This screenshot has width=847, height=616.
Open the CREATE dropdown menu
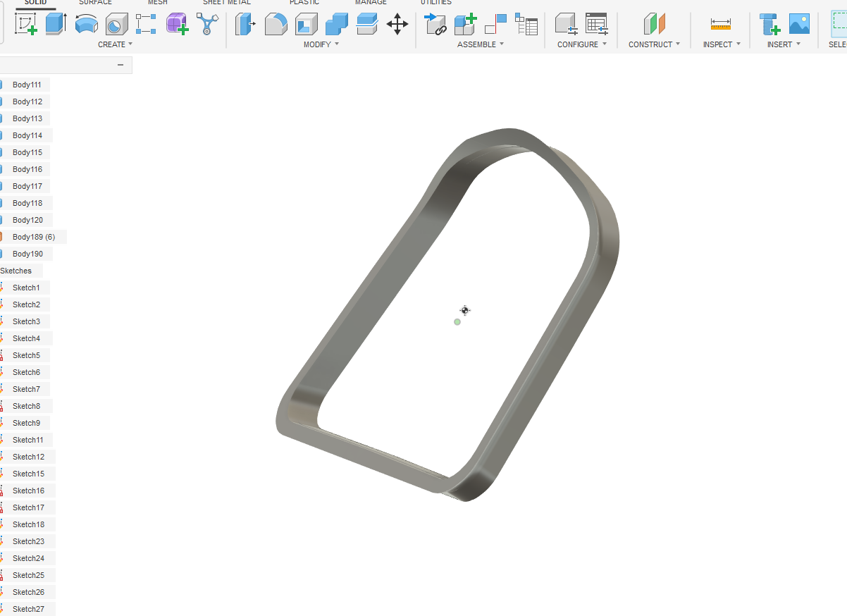click(116, 44)
